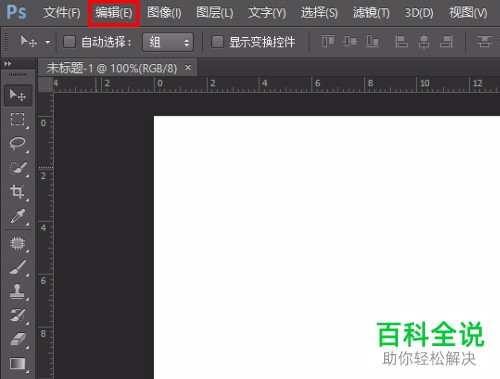Click align bottom edges icon
The image size is (500, 379).
pyautogui.click(x=373, y=42)
